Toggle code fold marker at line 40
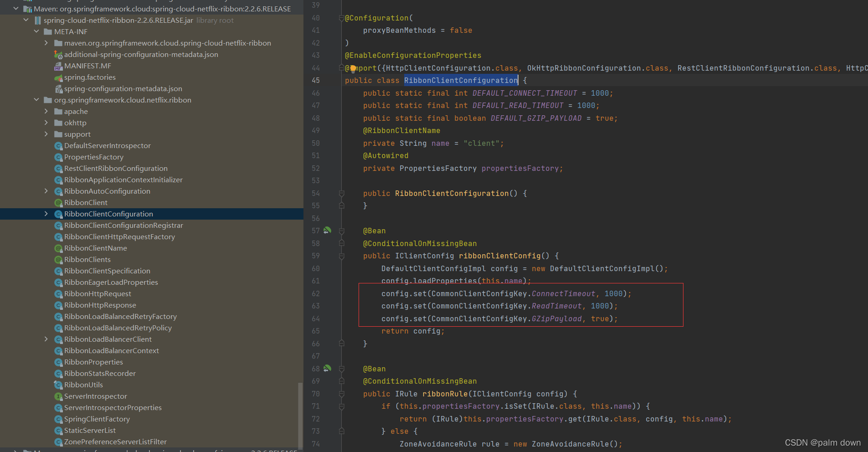This screenshot has height=452, width=868. point(341,18)
